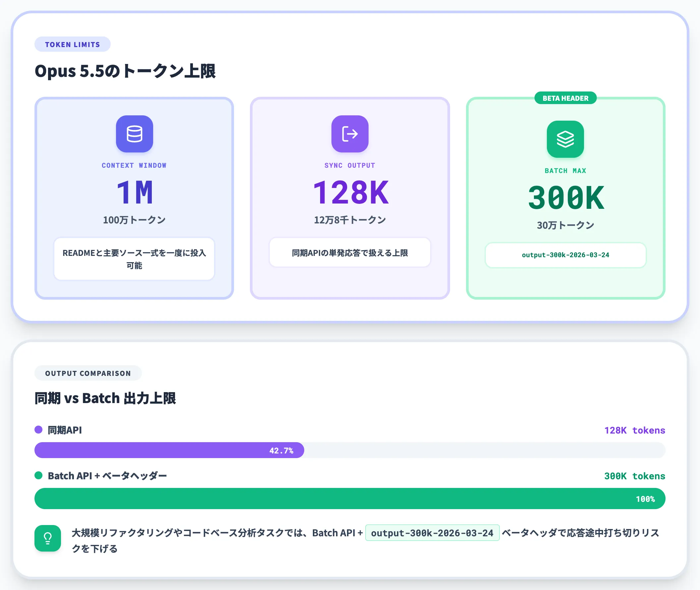
Task: Click the export arrow icon in Sync Output card
Action: pos(350,134)
